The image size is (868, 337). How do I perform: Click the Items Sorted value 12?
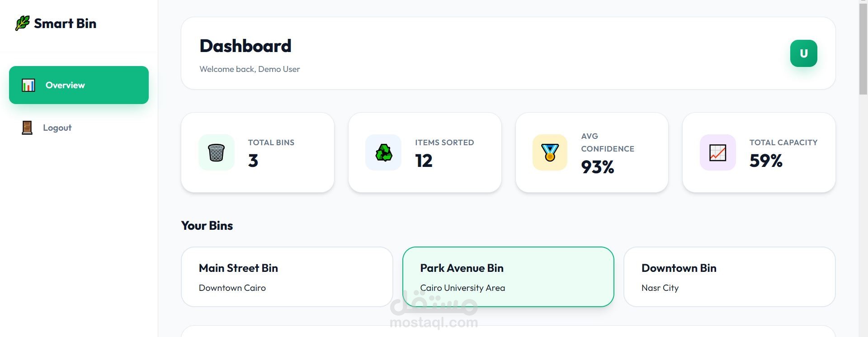click(424, 161)
